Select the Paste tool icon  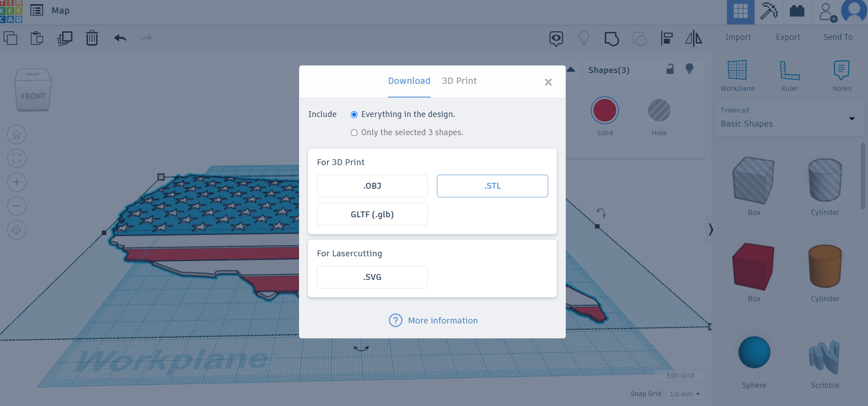pyautogui.click(x=37, y=38)
